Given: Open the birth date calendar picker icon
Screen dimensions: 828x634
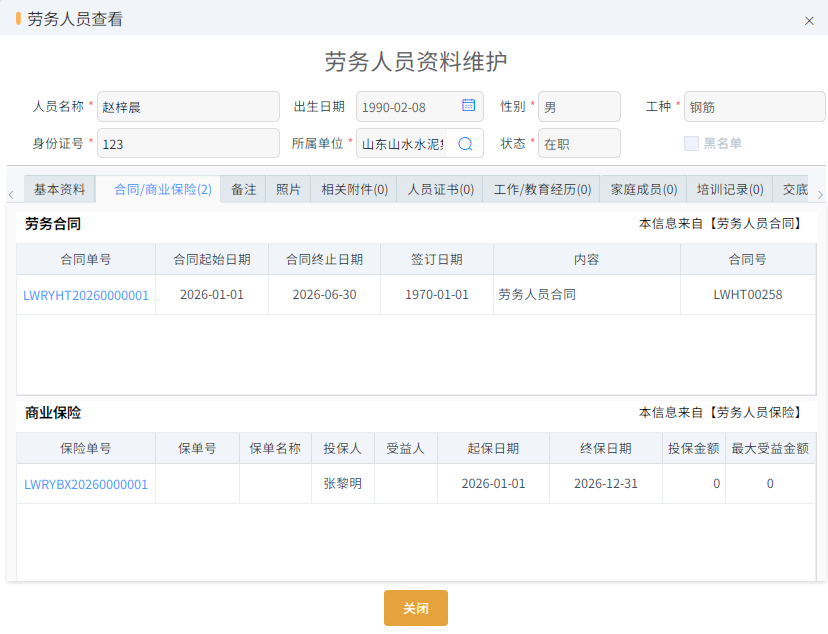Looking at the screenshot, I should click(468, 105).
